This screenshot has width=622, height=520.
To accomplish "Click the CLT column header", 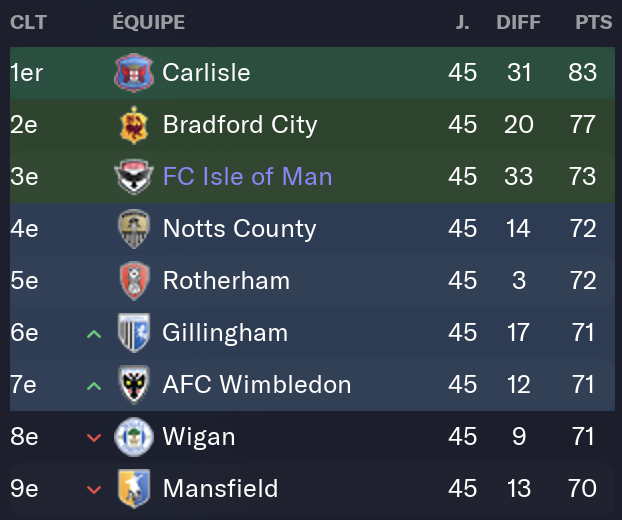I will click(x=29, y=22).
